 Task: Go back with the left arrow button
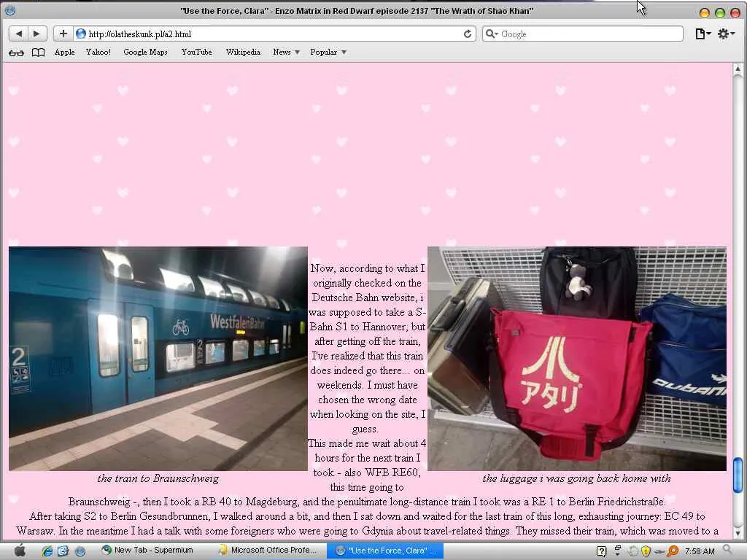18,34
